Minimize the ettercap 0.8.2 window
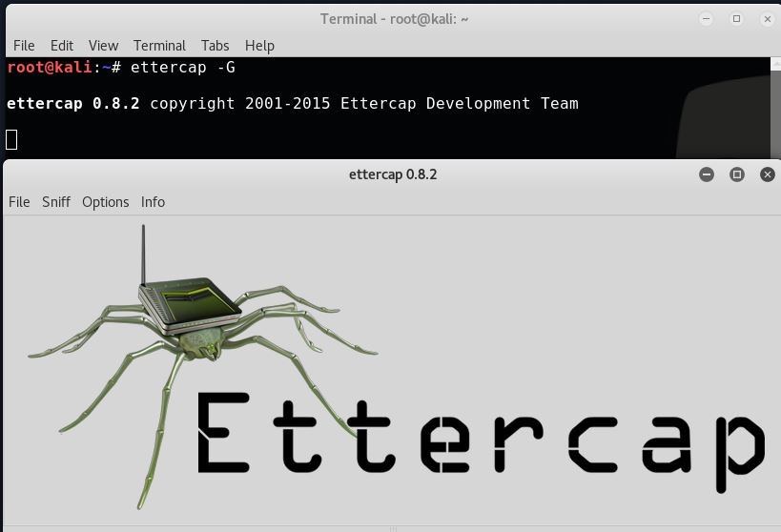This screenshot has height=532, width=781. [x=707, y=174]
